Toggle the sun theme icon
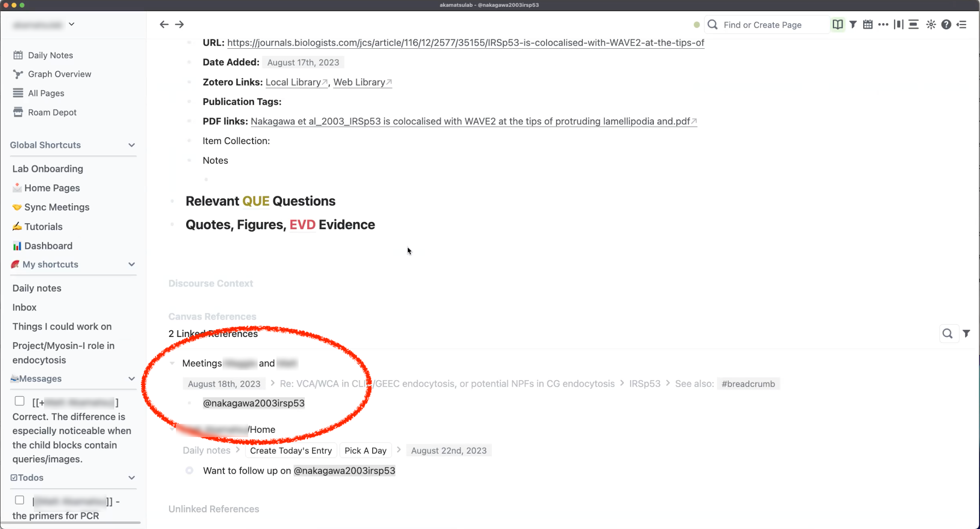 click(931, 24)
